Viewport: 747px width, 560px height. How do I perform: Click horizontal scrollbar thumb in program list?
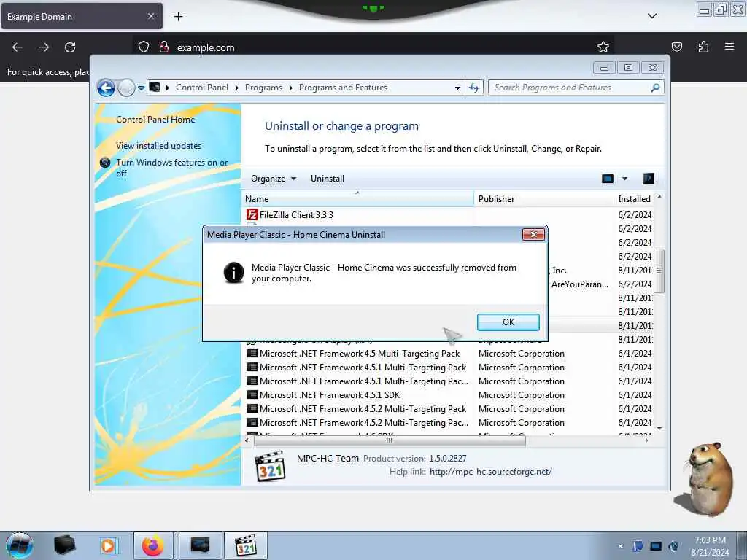click(x=390, y=441)
